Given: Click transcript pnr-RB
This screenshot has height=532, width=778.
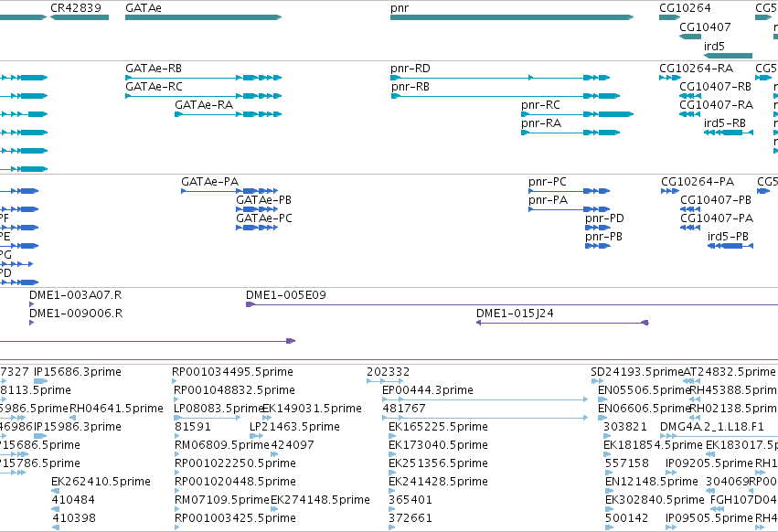Looking at the screenshot, I should tap(410, 86).
